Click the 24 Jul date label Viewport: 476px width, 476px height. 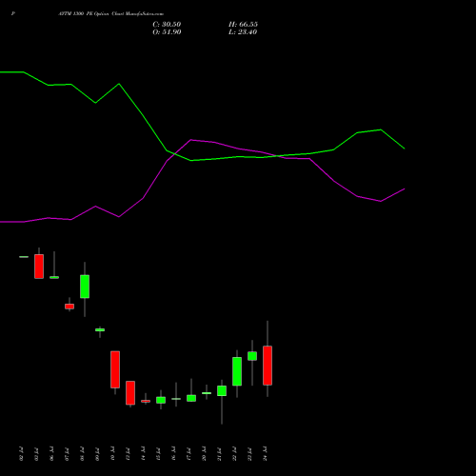coord(265,454)
